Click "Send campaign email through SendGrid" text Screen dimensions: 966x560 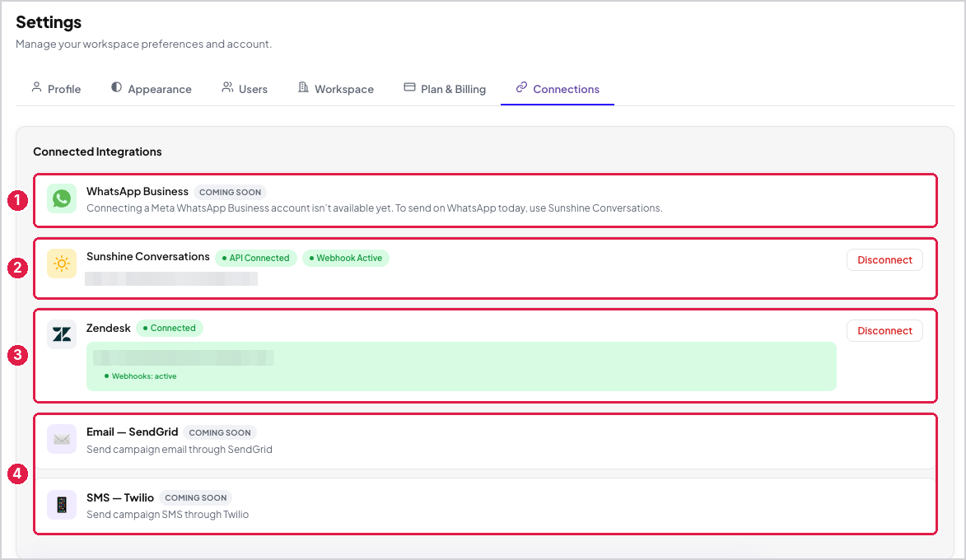pos(180,450)
